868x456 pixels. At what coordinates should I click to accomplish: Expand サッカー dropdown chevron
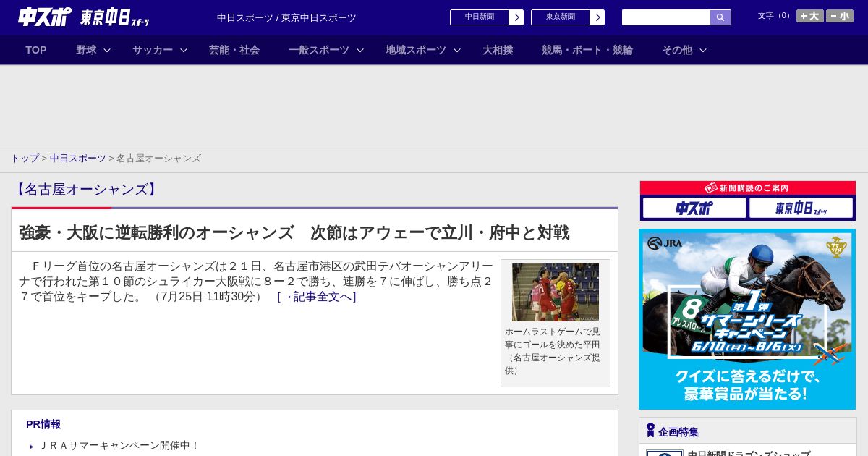(184, 50)
